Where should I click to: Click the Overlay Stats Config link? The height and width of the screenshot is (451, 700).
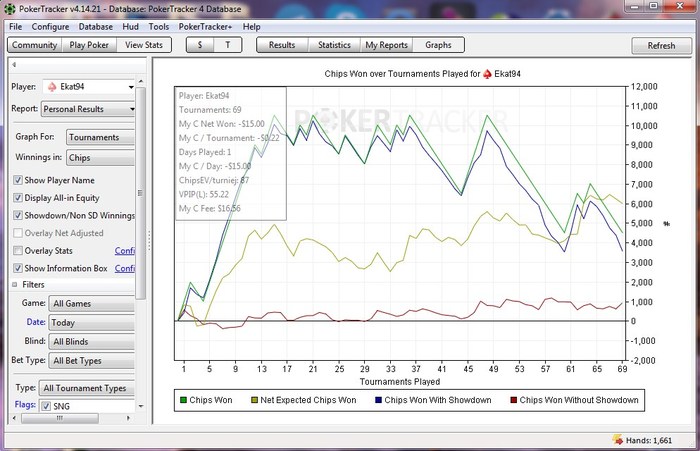[125, 251]
